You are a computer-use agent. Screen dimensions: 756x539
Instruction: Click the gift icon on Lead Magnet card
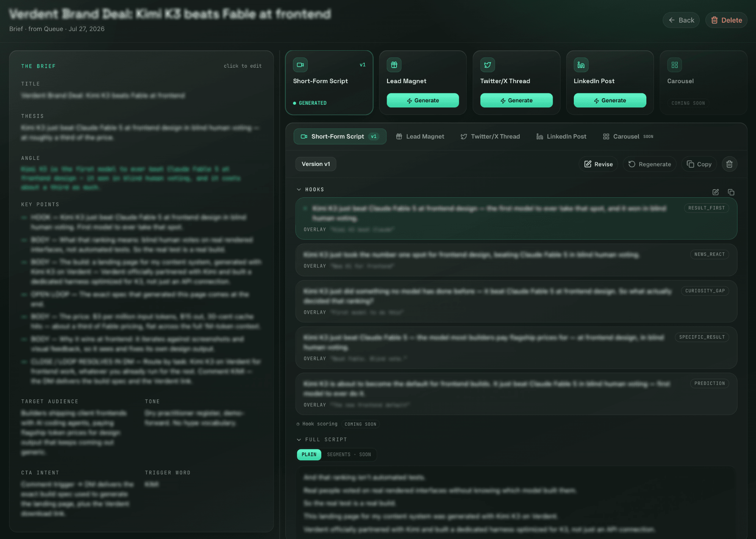[x=394, y=65]
